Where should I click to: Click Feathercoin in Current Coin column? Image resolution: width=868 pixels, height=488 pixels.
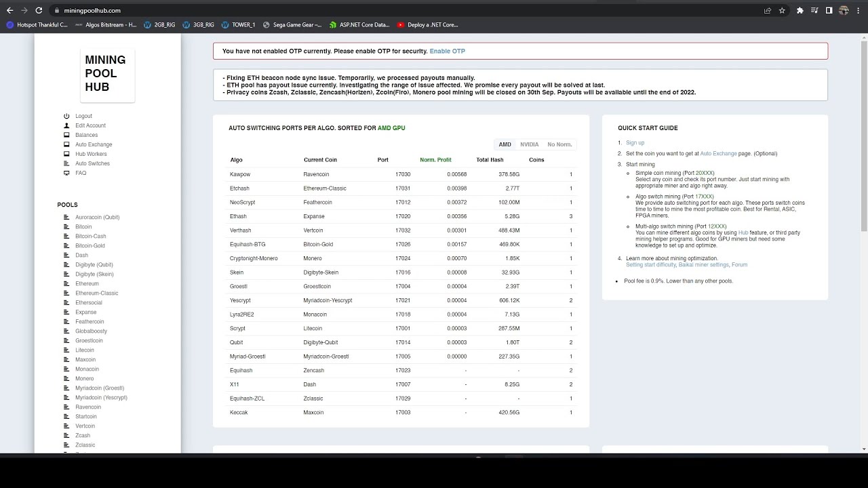pos(317,202)
